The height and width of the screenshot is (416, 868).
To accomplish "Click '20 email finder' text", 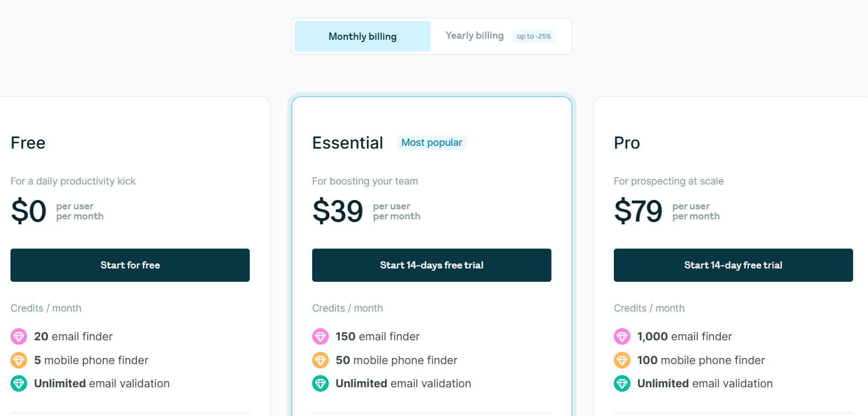I will 73,336.
